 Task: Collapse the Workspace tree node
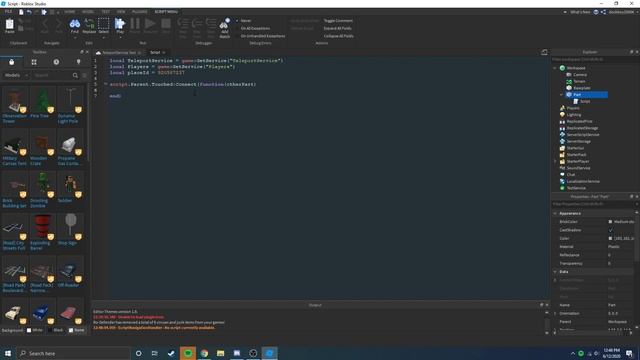(555, 68)
